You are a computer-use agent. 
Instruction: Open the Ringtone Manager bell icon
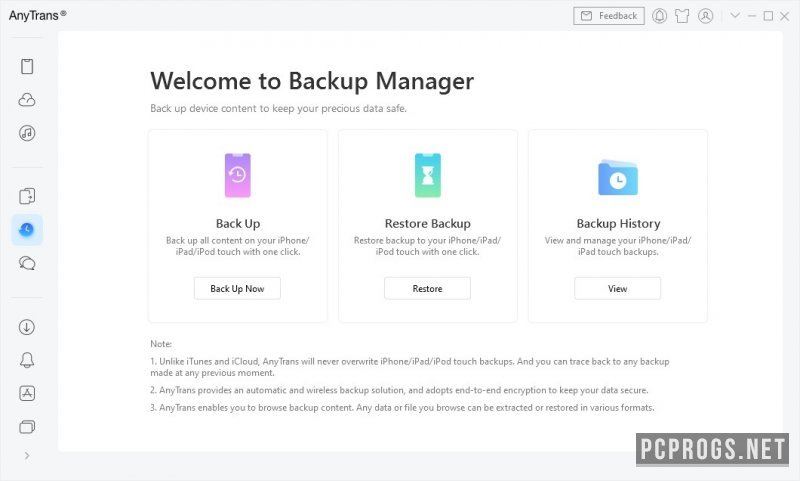click(27, 360)
